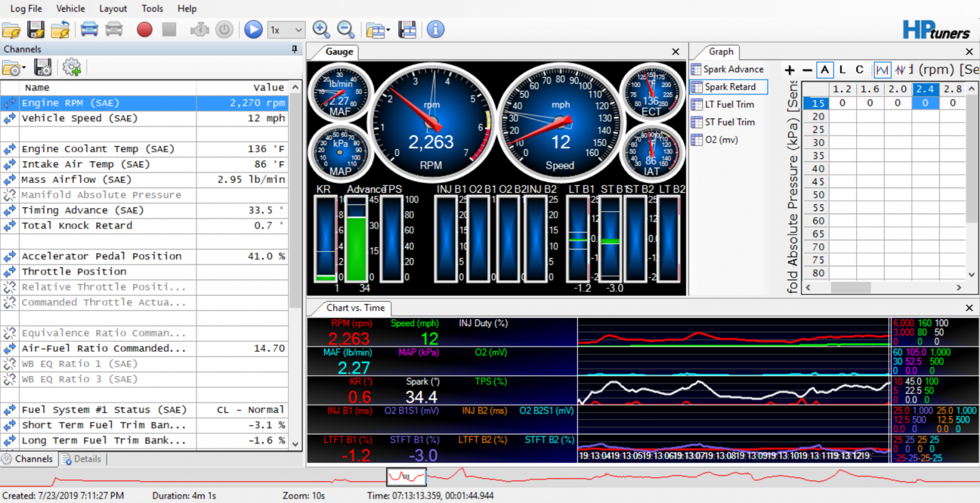Open the 1x playback speed dropdown
The width and height of the screenshot is (980, 503).
286,29
